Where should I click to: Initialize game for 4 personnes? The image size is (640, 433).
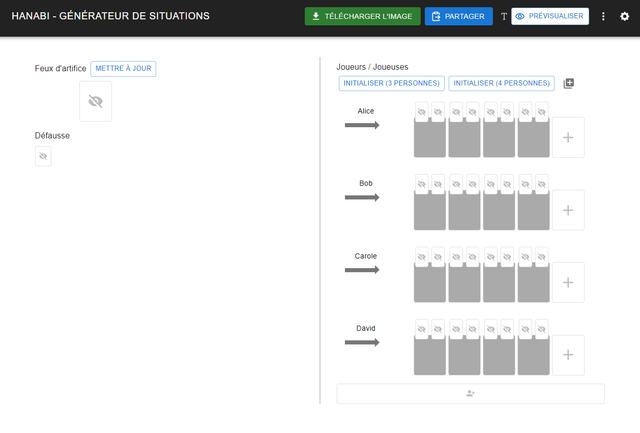click(502, 83)
